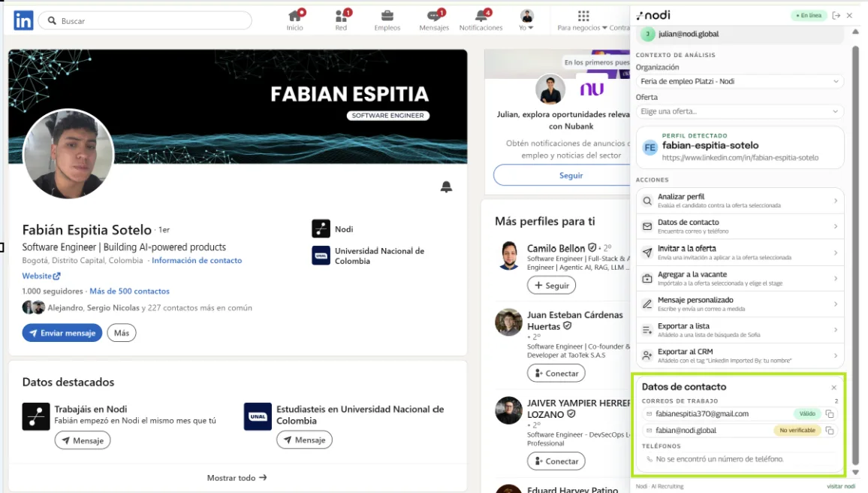Open the Website link
The width and height of the screenshot is (868, 493).
click(x=41, y=276)
